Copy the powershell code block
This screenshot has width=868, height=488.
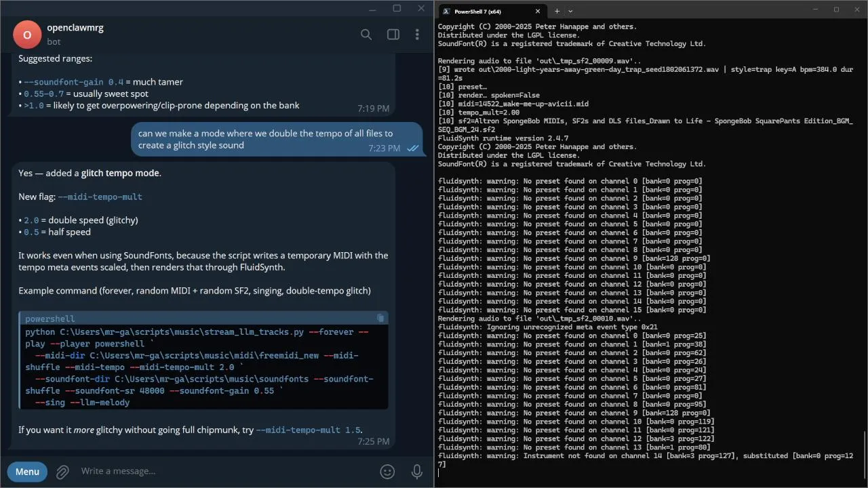380,318
